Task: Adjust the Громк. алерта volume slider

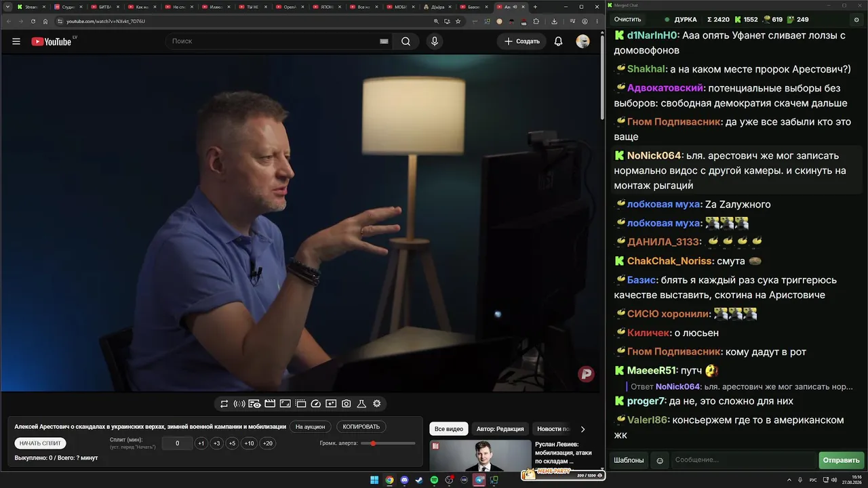Action: pos(388,443)
